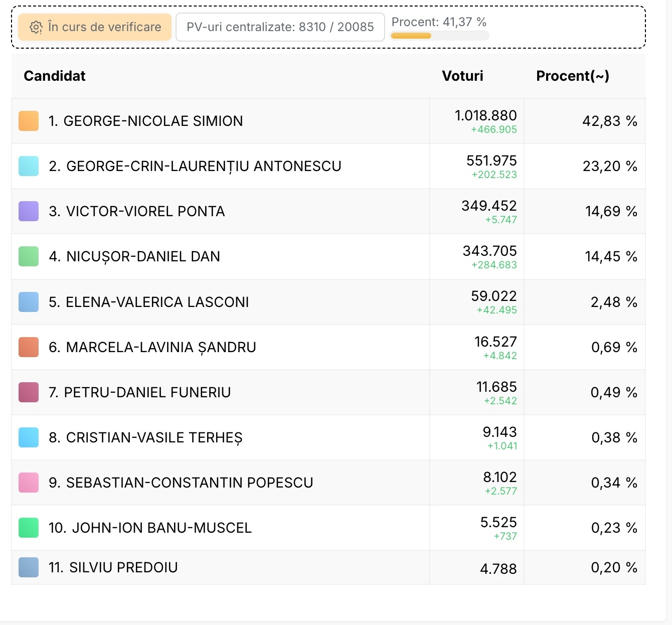Select George-Nicolae Simion's orange color swatch
Screen dimensions: 672x625
29,121
